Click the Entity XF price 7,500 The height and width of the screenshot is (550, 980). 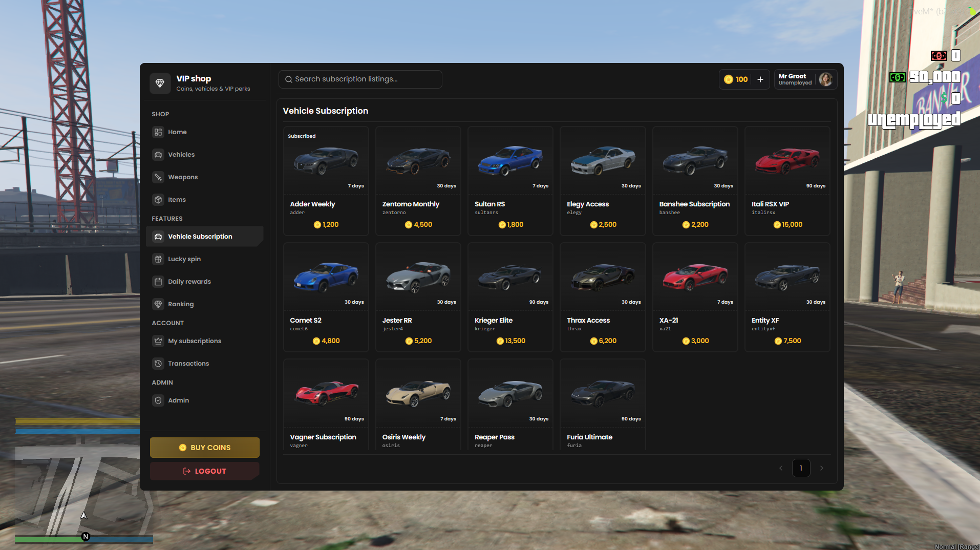click(787, 341)
